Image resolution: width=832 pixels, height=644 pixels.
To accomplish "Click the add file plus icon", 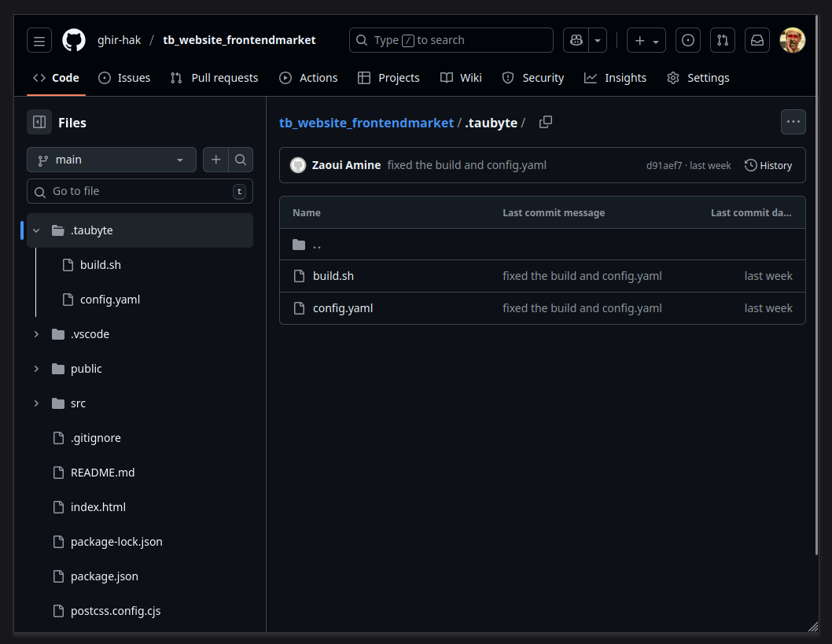I will pos(215,160).
